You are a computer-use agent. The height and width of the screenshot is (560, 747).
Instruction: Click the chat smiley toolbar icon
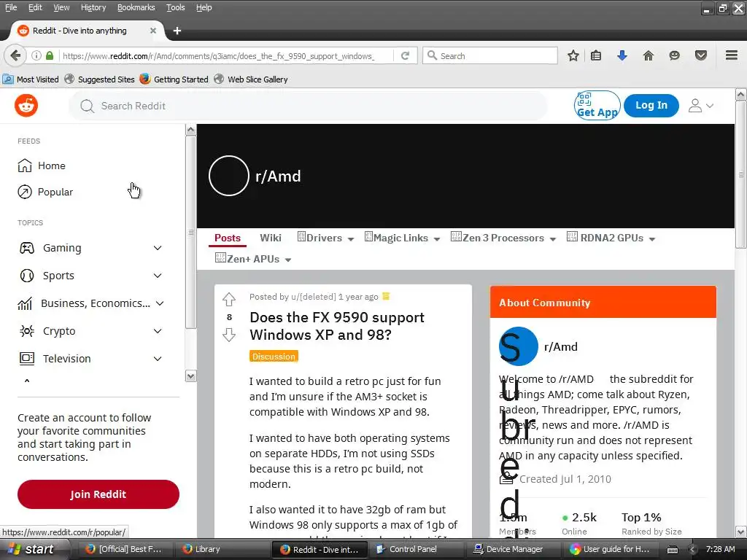coord(674,55)
